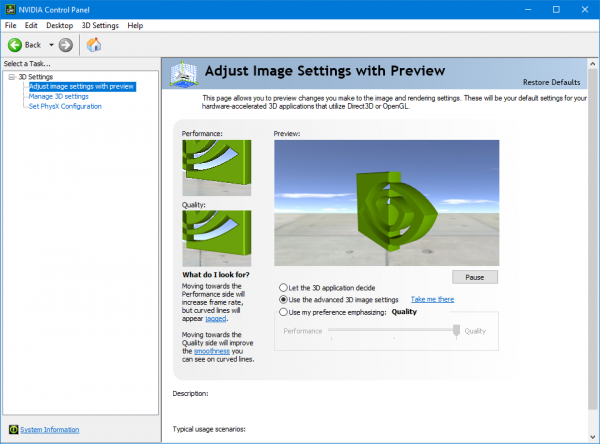Select Use my preference emphasizing option
Screen dimensions: 600x444
283,312
